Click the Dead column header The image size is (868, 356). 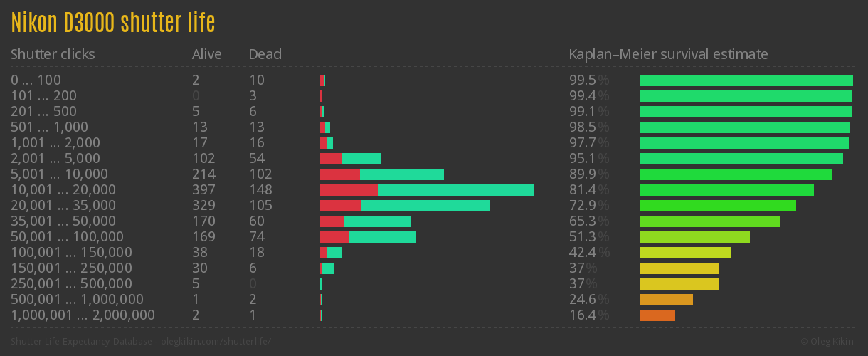click(x=265, y=54)
